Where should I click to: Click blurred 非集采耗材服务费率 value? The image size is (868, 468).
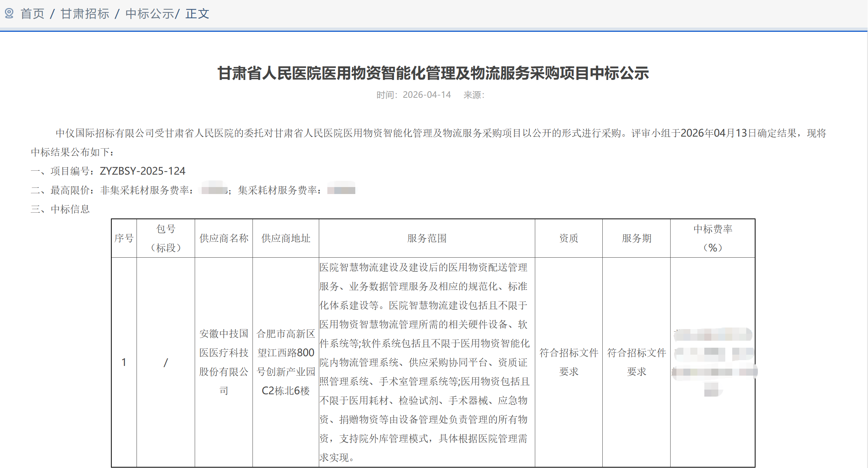(x=214, y=190)
